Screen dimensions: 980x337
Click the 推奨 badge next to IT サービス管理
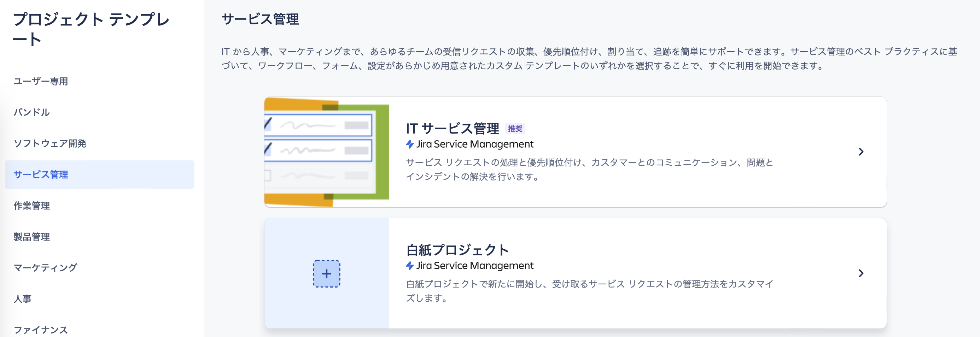pyautogui.click(x=516, y=129)
